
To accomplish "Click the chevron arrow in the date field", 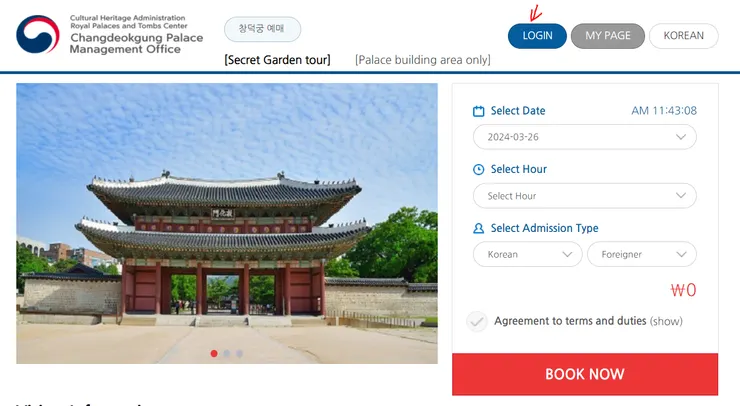I will (x=680, y=137).
